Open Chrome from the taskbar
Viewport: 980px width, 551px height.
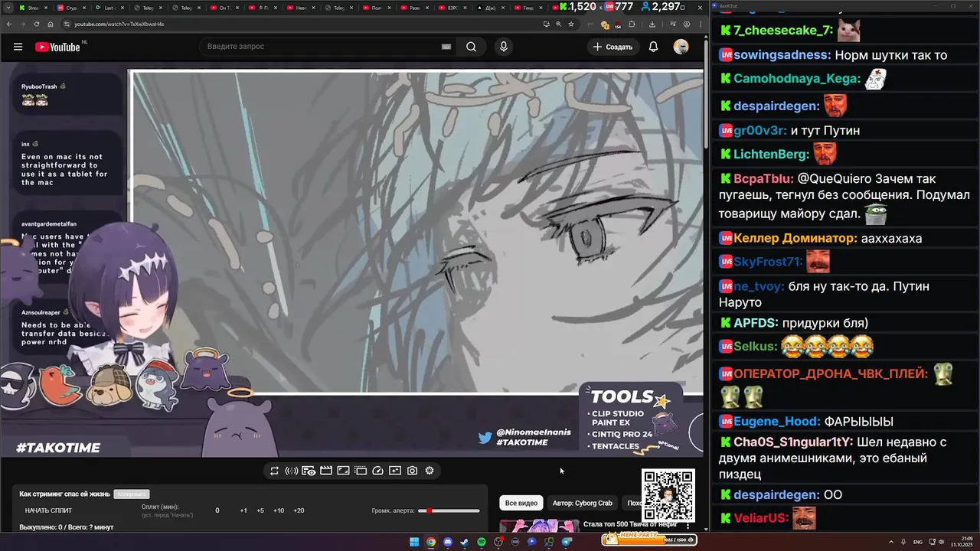point(431,542)
